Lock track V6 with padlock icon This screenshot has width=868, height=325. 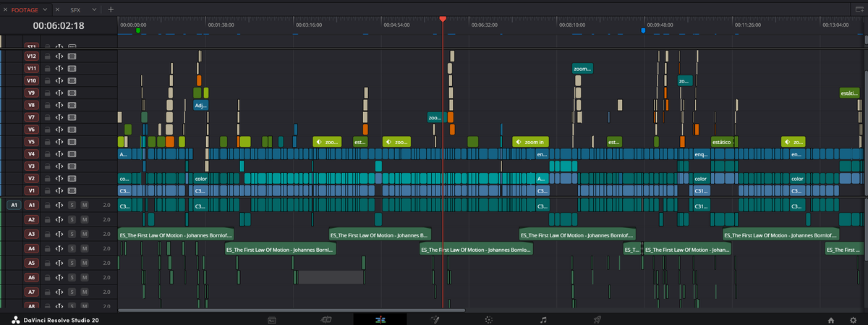[x=47, y=130]
